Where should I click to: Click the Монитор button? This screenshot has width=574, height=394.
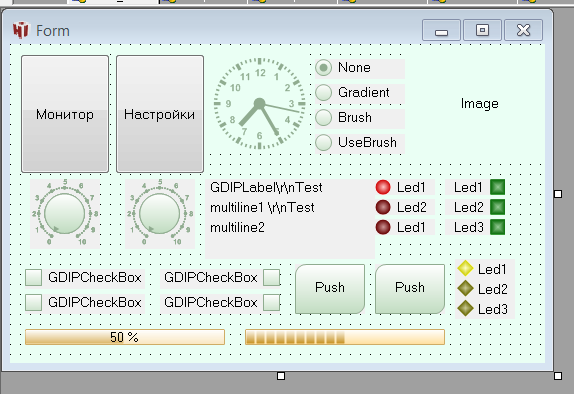click(65, 114)
